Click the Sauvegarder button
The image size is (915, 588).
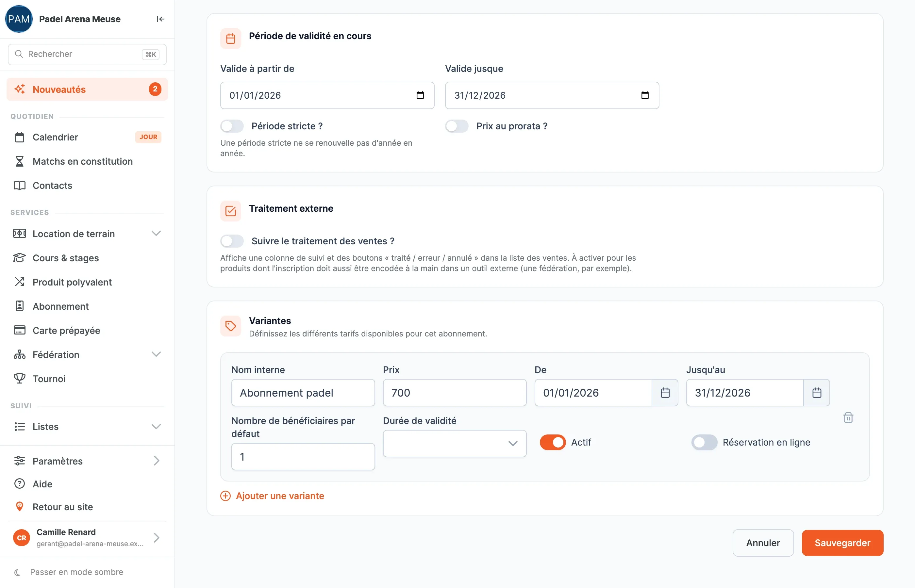pyautogui.click(x=842, y=543)
